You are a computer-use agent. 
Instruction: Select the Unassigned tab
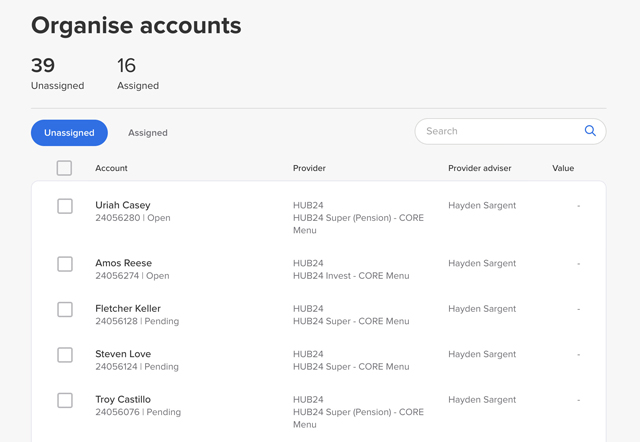[69, 132]
